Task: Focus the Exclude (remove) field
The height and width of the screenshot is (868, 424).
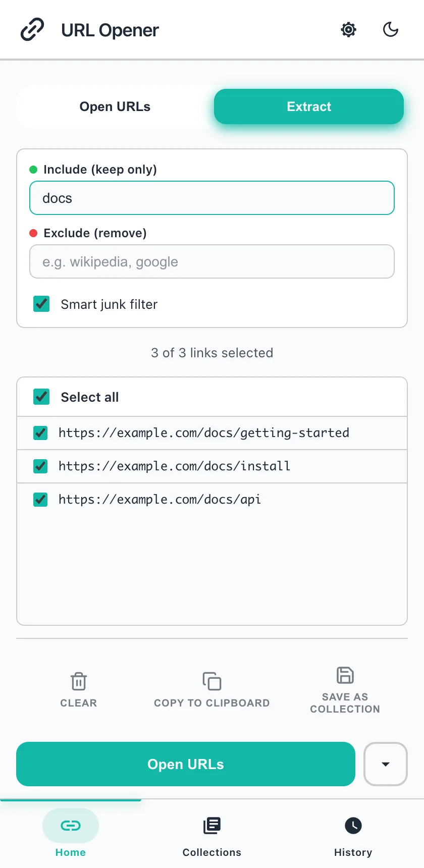Action: click(212, 261)
